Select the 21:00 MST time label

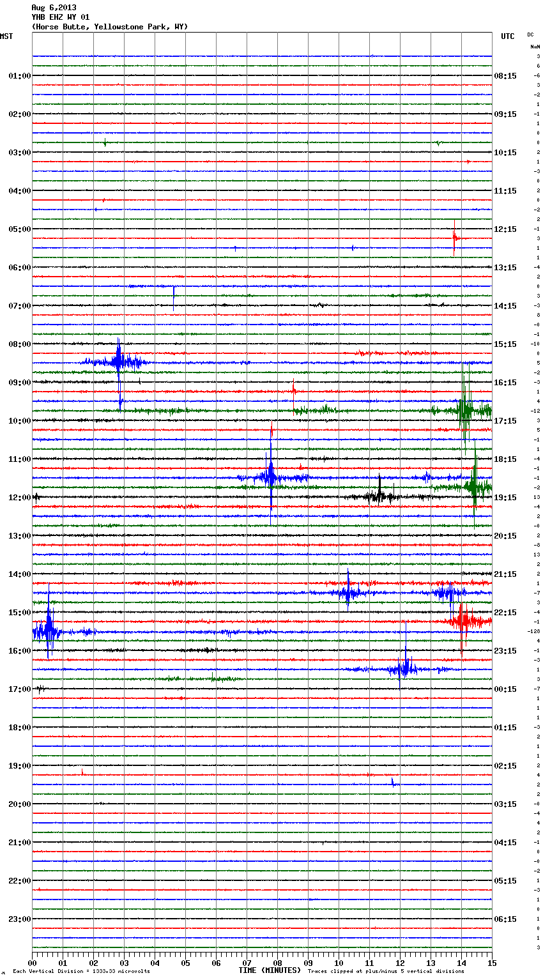click(19, 843)
